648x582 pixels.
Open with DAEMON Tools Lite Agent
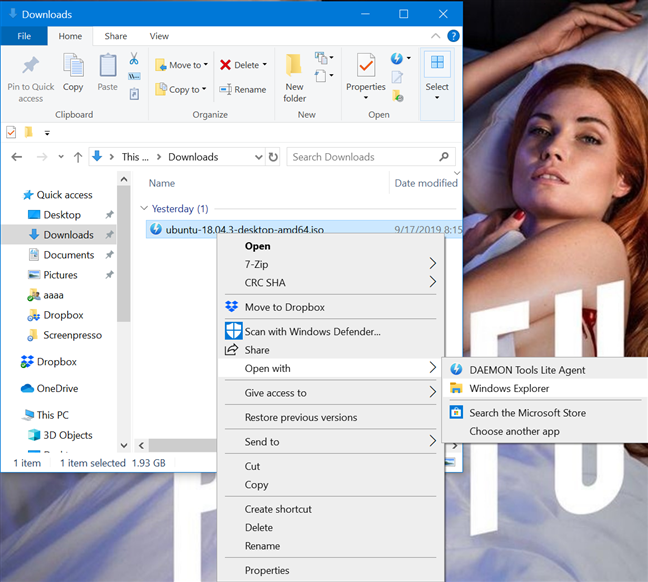[545, 370]
